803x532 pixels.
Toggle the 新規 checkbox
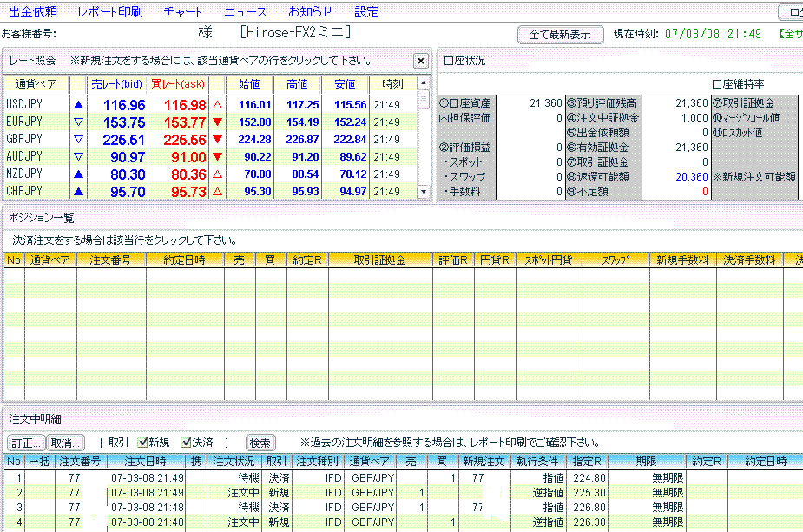pyautogui.click(x=143, y=443)
